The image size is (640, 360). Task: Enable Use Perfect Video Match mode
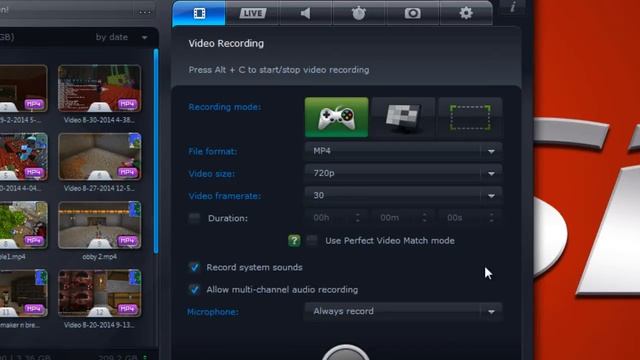click(x=312, y=240)
